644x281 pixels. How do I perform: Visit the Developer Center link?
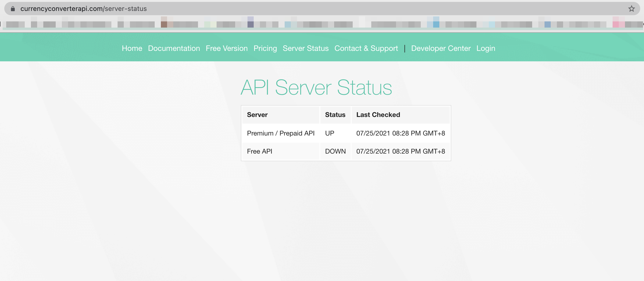point(441,48)
